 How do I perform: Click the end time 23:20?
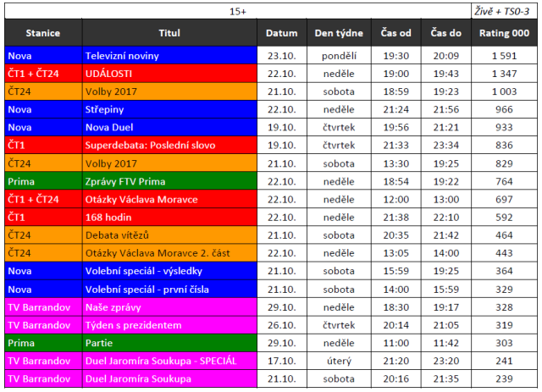[x=446, y=361]
